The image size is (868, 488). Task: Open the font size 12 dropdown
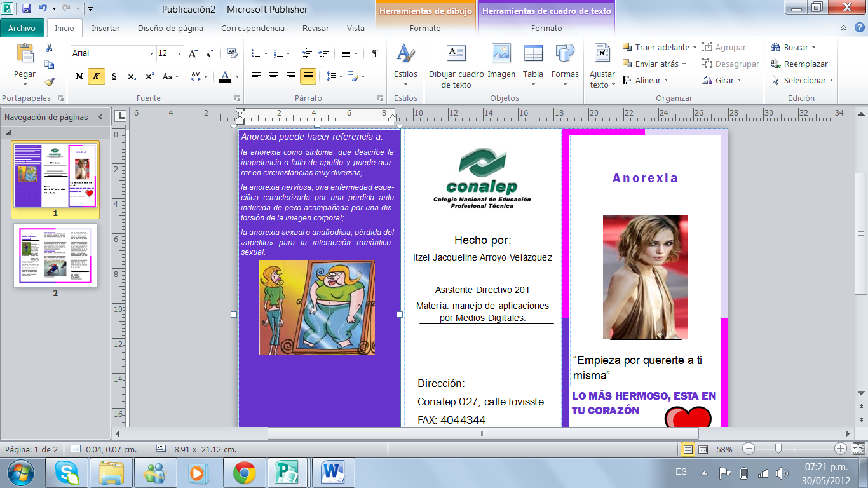coord(180,53)
